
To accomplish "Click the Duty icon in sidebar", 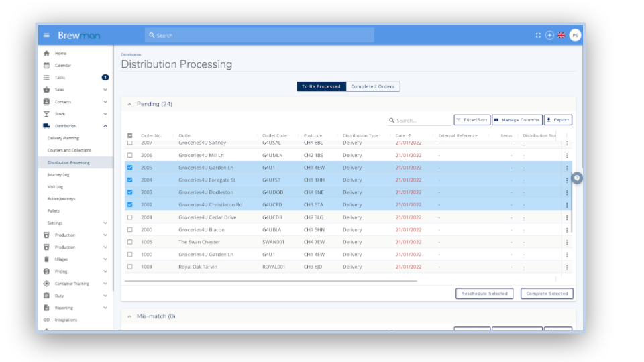I will coord(46,296).
